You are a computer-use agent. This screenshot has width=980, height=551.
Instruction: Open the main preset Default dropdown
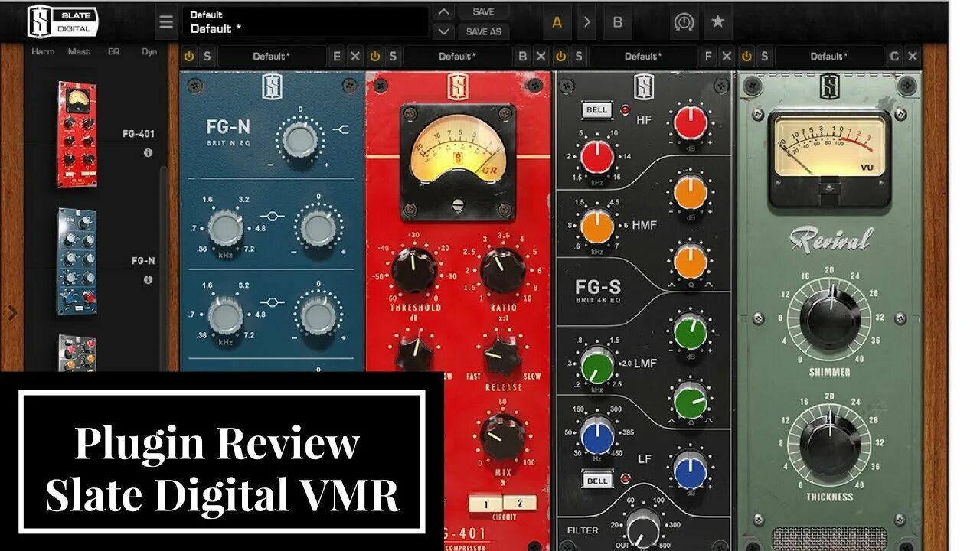(305, 22)
